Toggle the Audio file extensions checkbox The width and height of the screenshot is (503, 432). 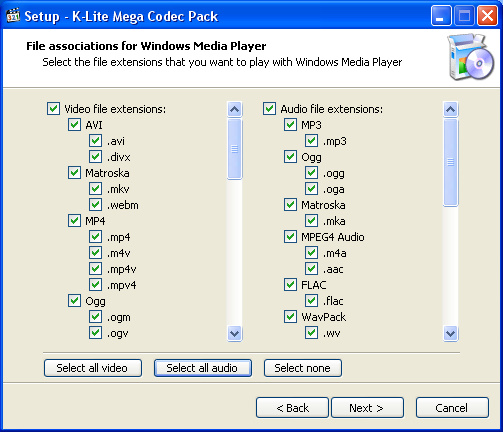click(x=269, y=109)
